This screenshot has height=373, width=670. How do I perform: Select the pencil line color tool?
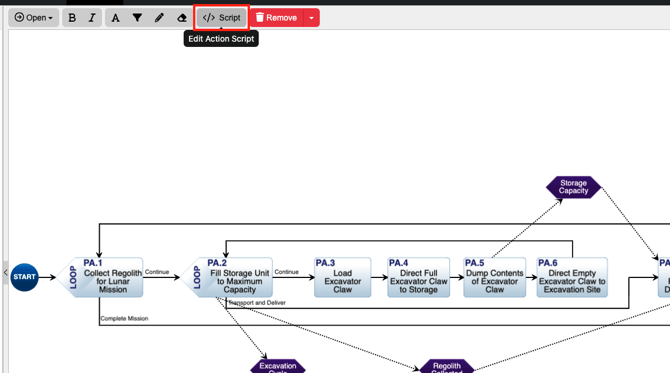(x=159, y=18)
